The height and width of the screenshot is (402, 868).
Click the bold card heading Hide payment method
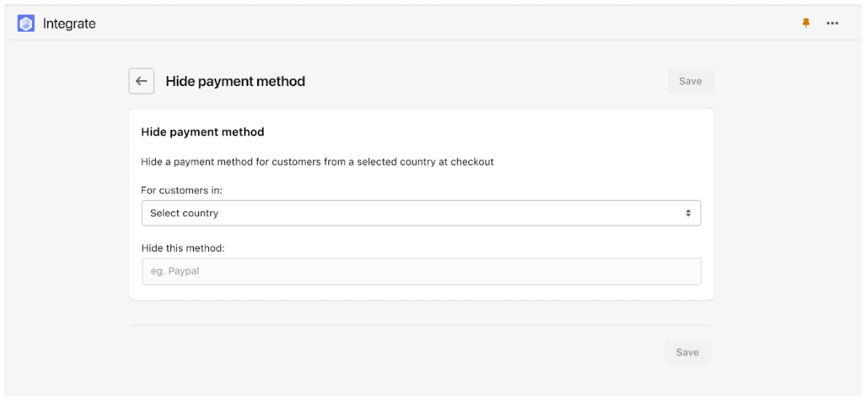(x=202, y=133)
